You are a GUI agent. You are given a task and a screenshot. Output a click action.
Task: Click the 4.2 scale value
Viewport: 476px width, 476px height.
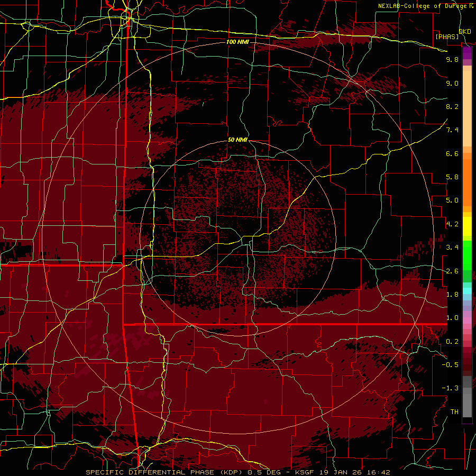click(x=452, y=224)
